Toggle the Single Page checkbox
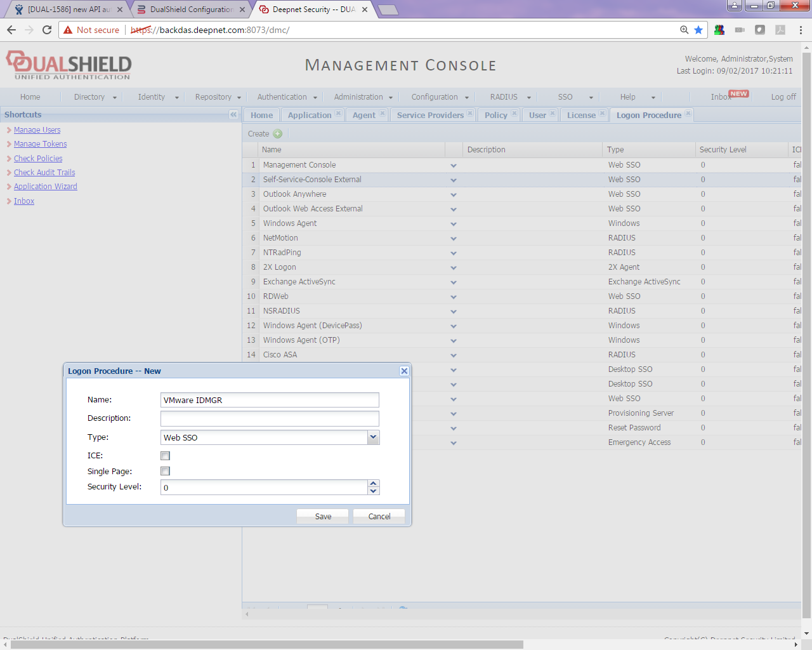 click(x=166, y=471)
